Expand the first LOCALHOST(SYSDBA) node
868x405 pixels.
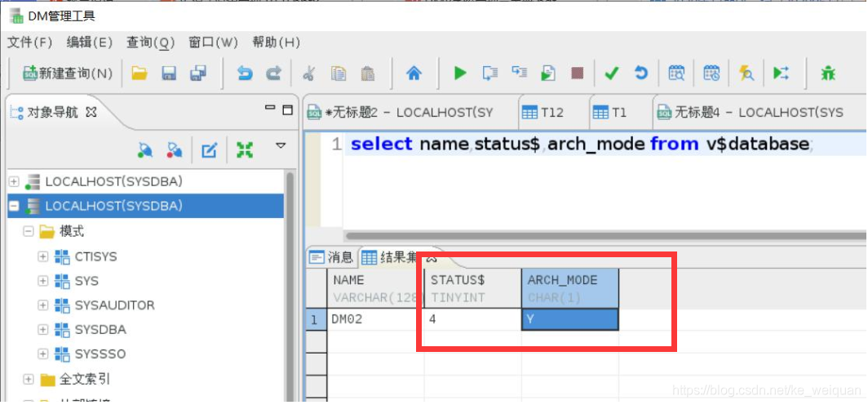14,182
